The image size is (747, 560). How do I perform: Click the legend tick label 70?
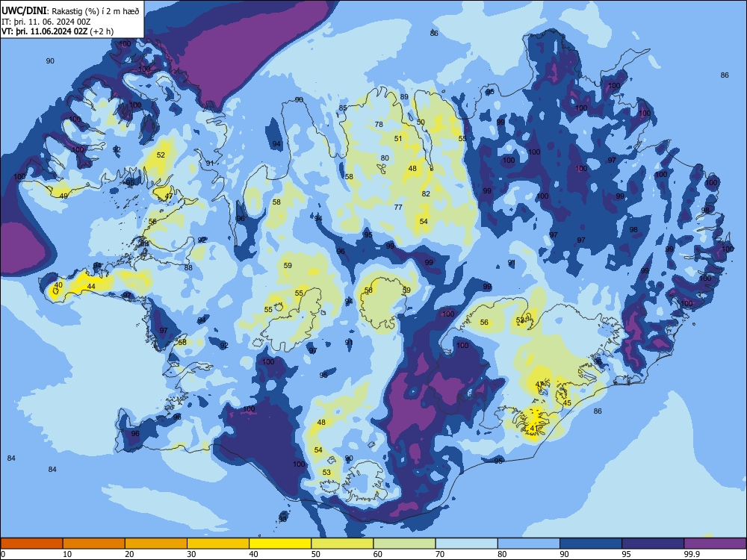click(x=440, y=554)
